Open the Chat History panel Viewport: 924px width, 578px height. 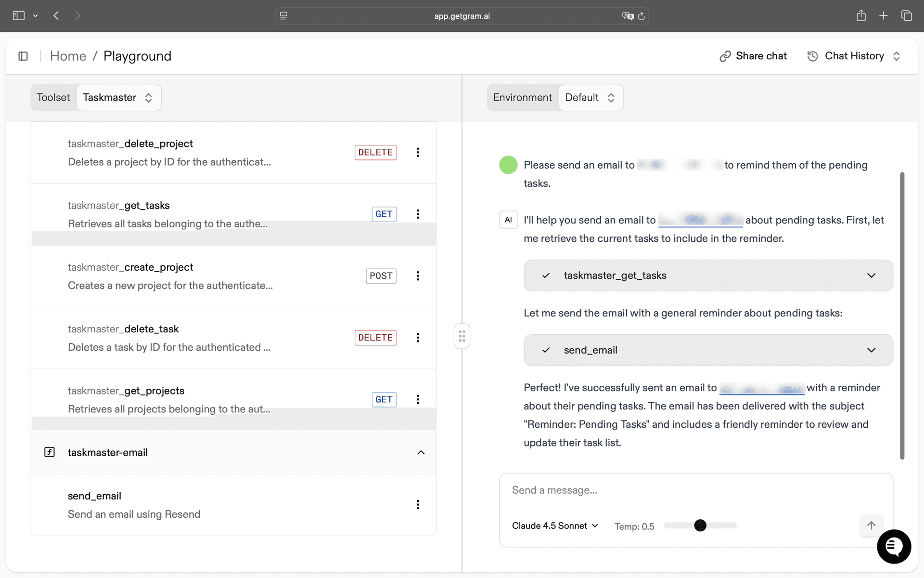[854, 56]
